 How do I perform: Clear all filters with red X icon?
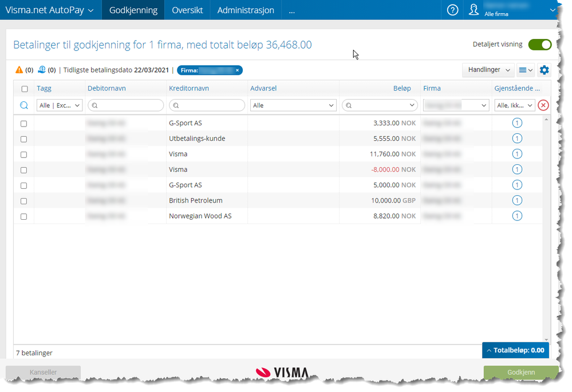click(x=543, y=105)
